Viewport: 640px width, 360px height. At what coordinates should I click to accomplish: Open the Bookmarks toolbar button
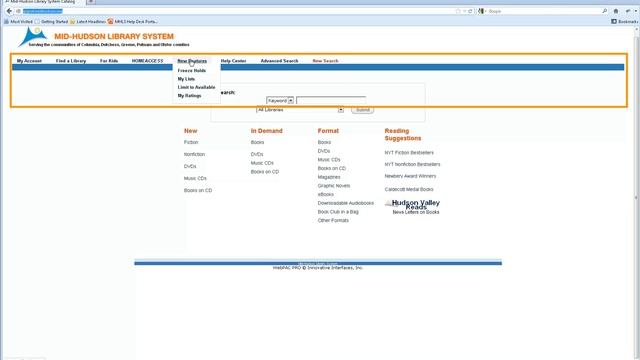[624, 21]
